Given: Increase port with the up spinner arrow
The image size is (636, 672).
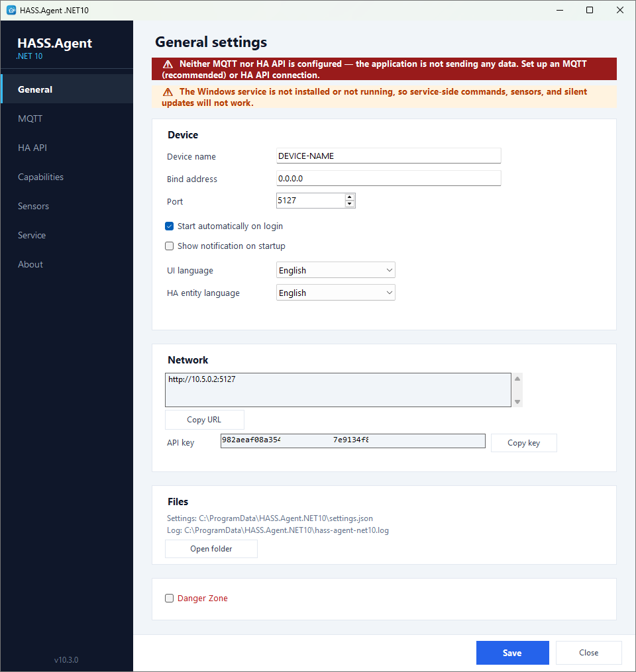Looking at the screenshot, I should point(350,197).
